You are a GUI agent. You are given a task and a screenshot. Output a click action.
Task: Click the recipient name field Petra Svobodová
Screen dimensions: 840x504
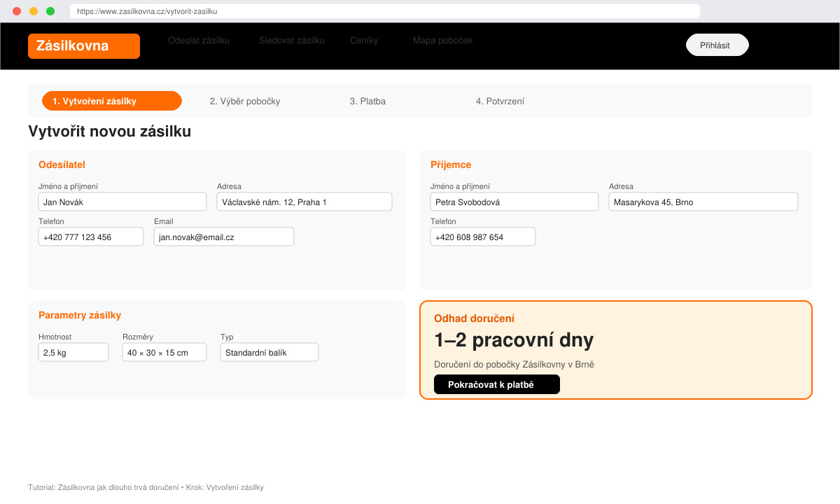514,202
